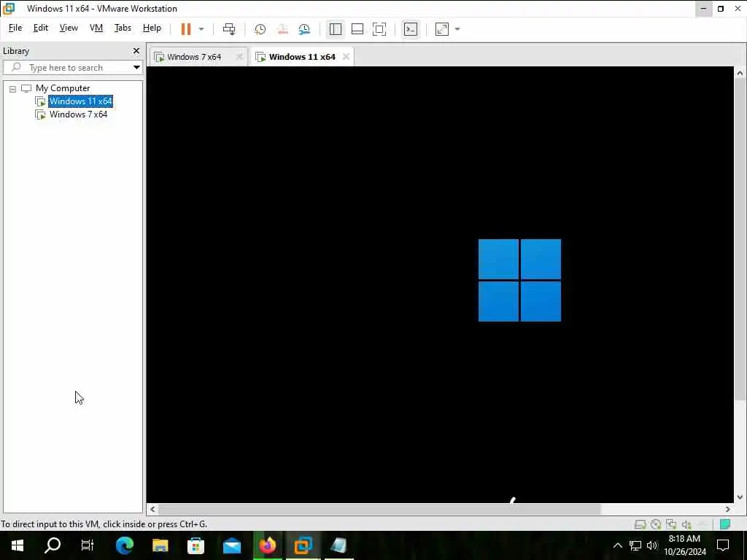This screenshot has width=747, height=560.
Task: Open File Explorer from the taskbar
Action: pyautogui.click(x=160, y=545)
